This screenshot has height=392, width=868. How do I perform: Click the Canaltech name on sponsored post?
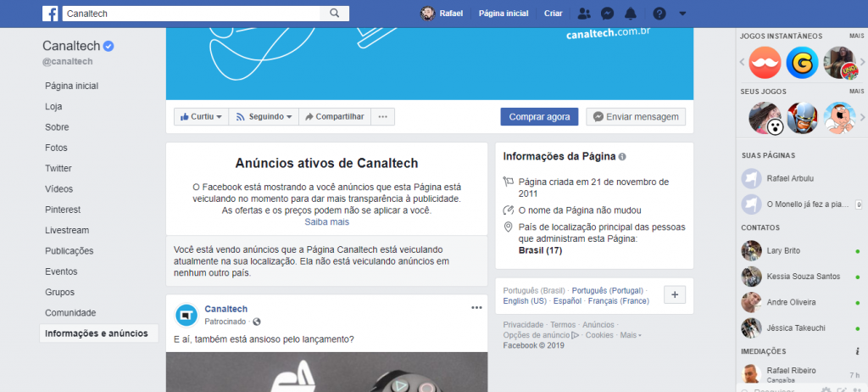pos(225,309)
